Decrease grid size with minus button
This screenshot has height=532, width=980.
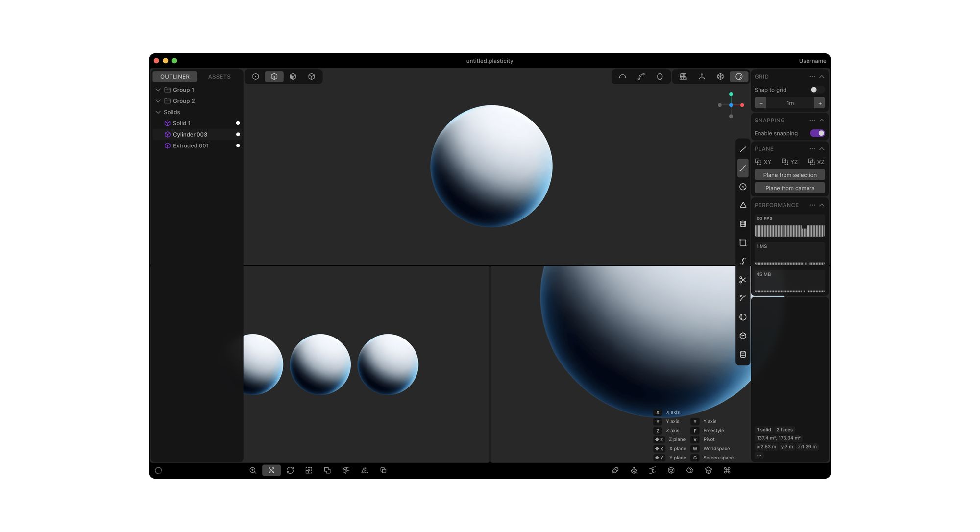(x=760, y=103)
